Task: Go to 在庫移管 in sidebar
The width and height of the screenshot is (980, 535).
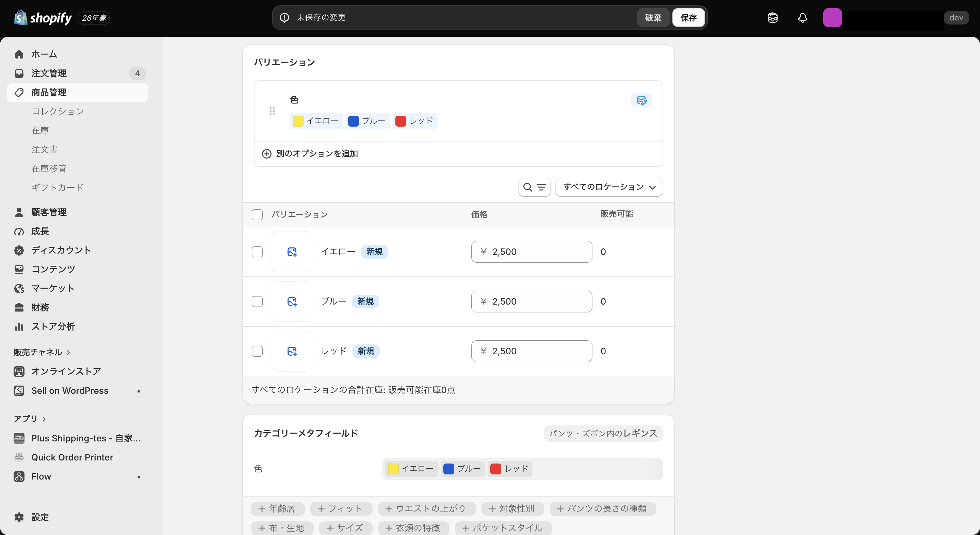Action: (49, 168)
